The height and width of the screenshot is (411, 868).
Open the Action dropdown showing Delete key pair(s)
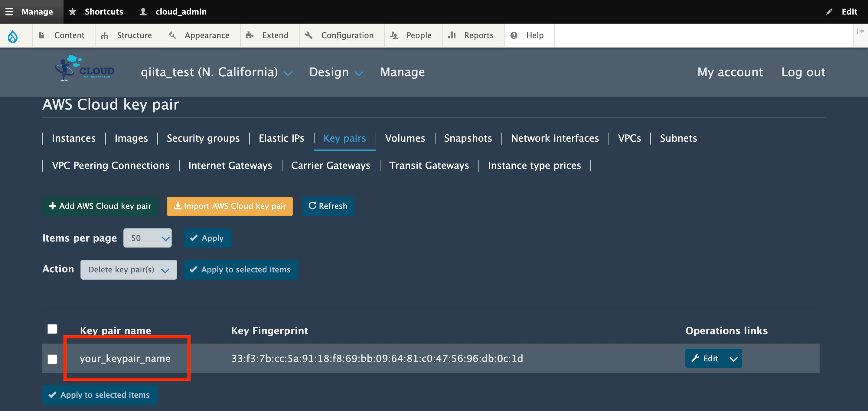click(129, 269)
